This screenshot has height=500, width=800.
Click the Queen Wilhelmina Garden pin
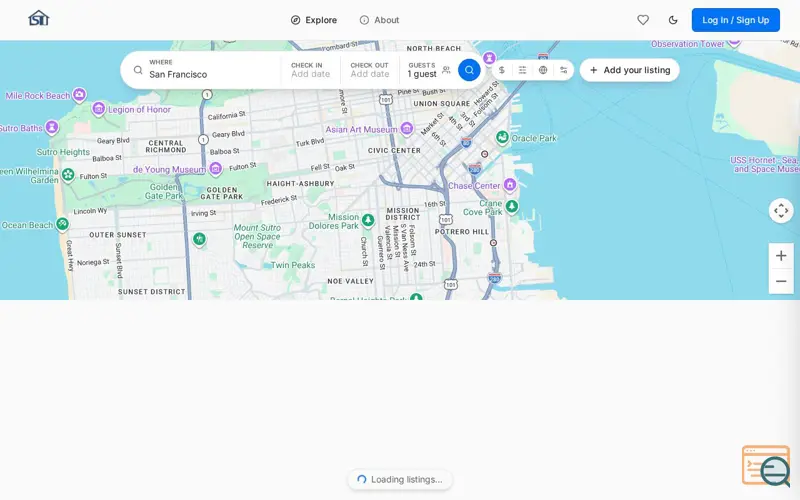(x=68, y=174)
